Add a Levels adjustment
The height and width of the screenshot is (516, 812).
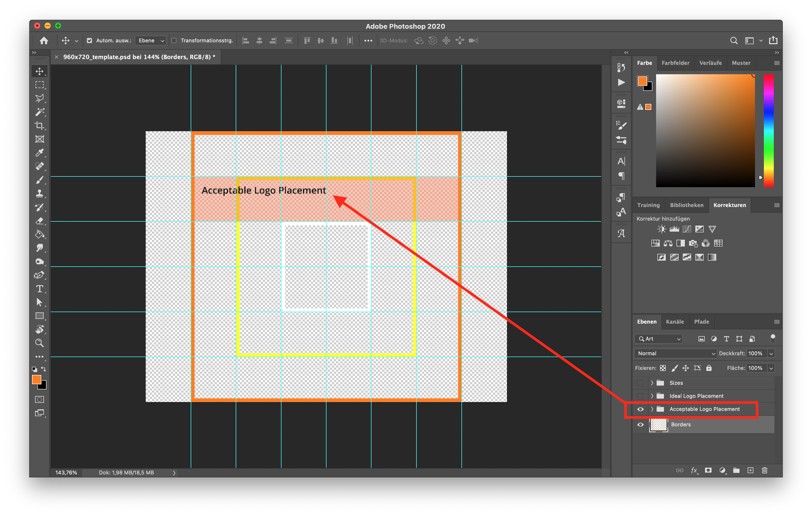pyautogui.click(x=674, y=229)
